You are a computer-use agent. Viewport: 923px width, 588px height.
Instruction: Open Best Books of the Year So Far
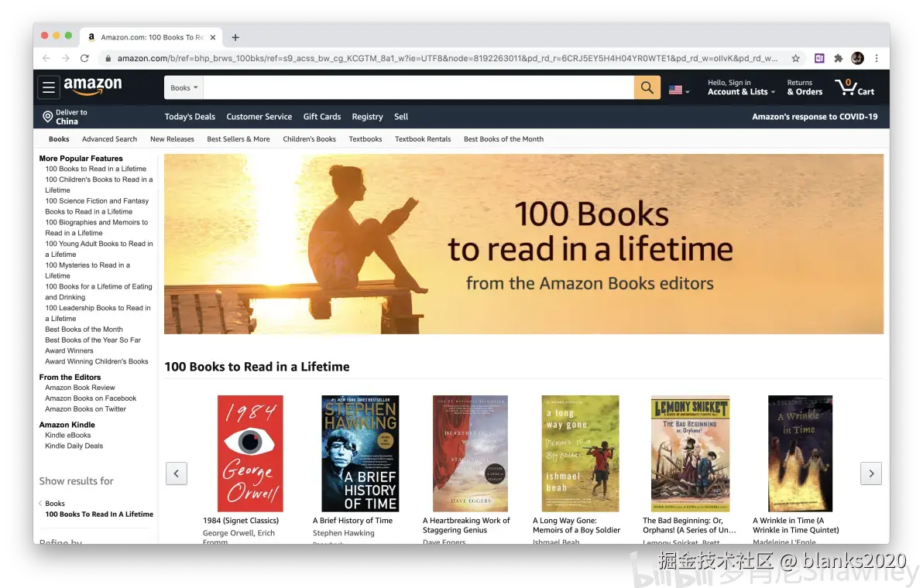point(93,340)
